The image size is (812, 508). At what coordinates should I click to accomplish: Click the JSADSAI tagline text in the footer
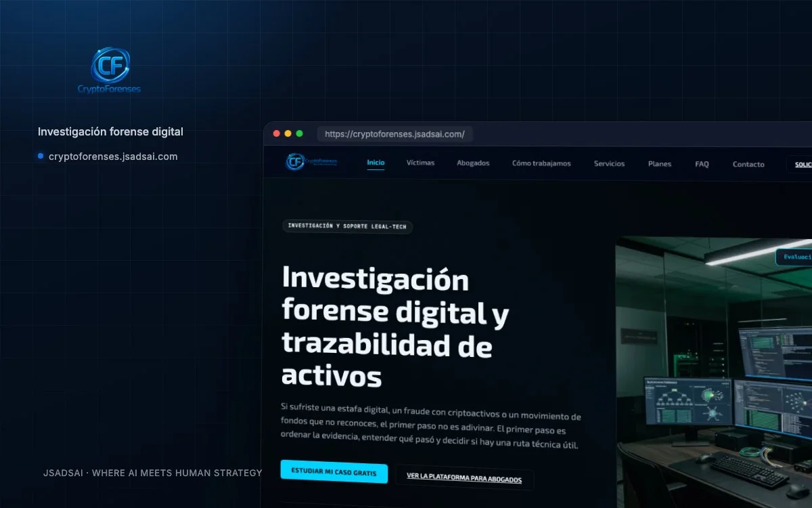click(152, 473)
